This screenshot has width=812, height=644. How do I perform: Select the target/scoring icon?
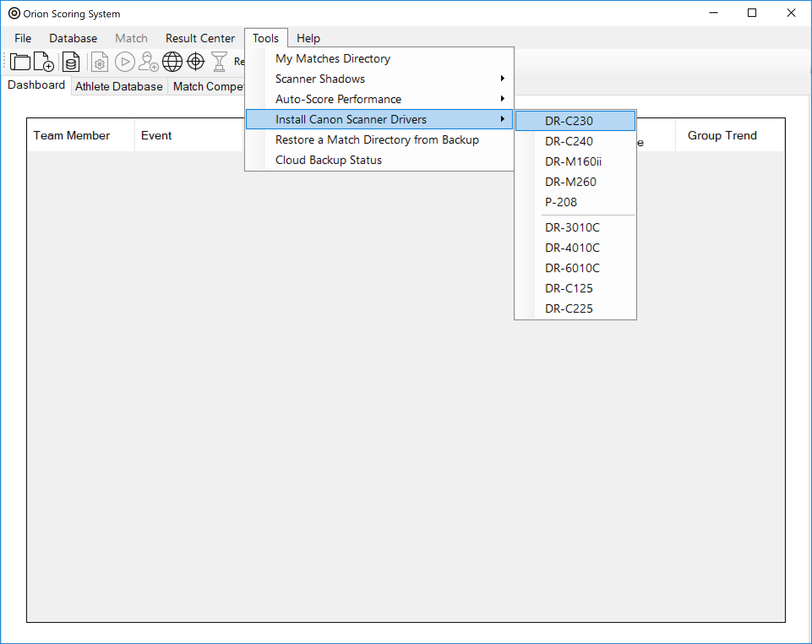196,61
